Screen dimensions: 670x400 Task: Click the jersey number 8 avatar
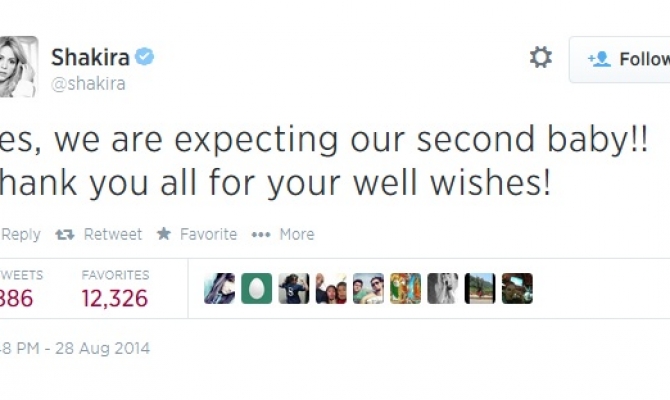click(x=293, y=289)
